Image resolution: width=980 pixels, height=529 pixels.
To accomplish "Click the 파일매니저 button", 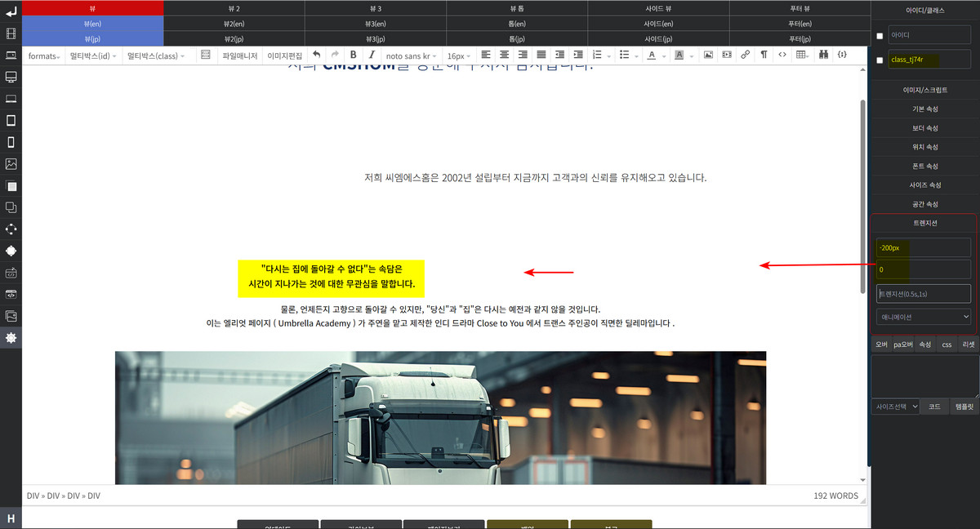I will [240, 56].
